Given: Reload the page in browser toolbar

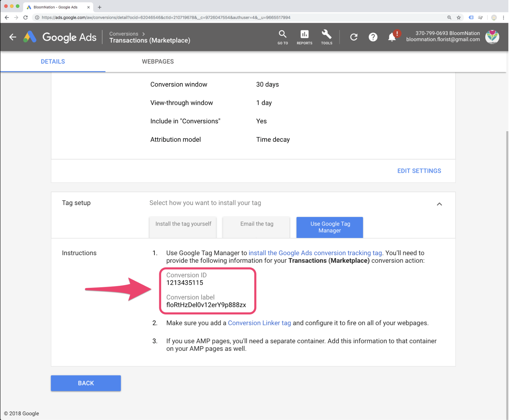Looking at the screenshot, I should pyautogui.click(x=25, y=17).
